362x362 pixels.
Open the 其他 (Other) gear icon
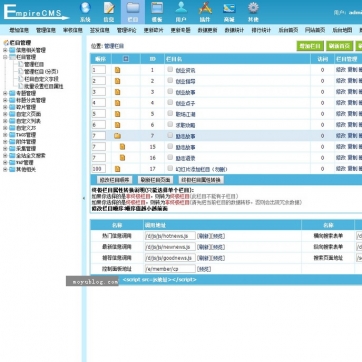point(253,8)
